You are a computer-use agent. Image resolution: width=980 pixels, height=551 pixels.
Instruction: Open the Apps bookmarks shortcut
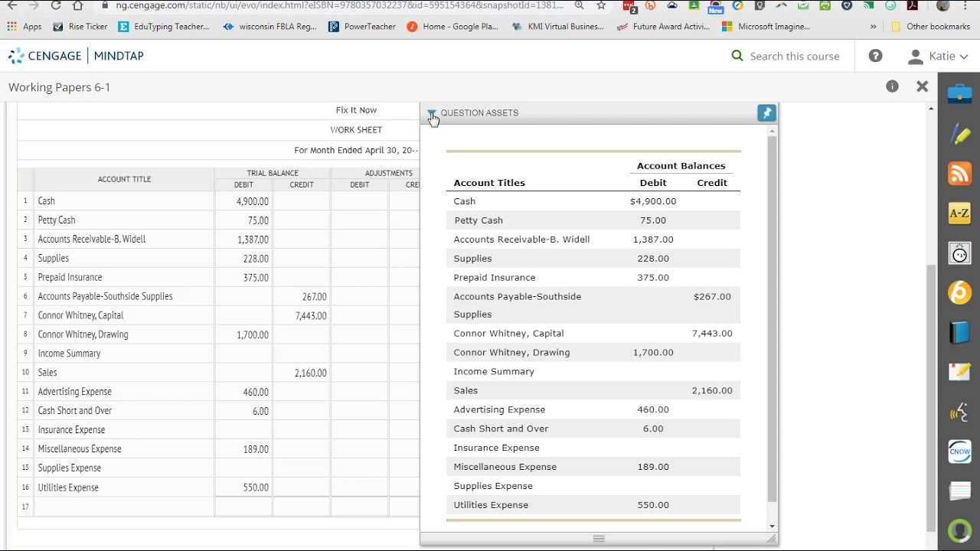coord(24,26)
